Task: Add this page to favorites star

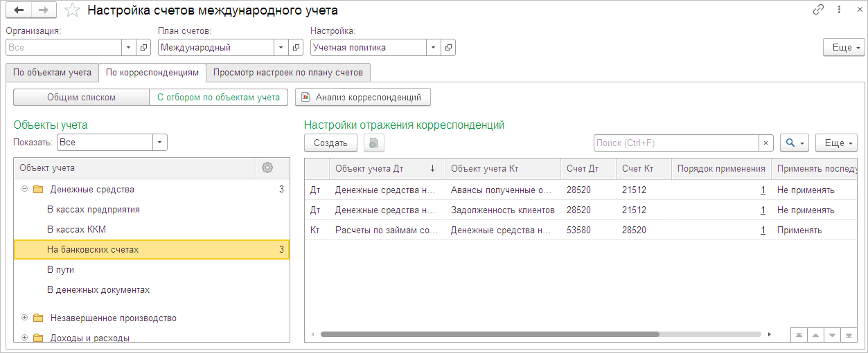Action: [x=71, y=10]
